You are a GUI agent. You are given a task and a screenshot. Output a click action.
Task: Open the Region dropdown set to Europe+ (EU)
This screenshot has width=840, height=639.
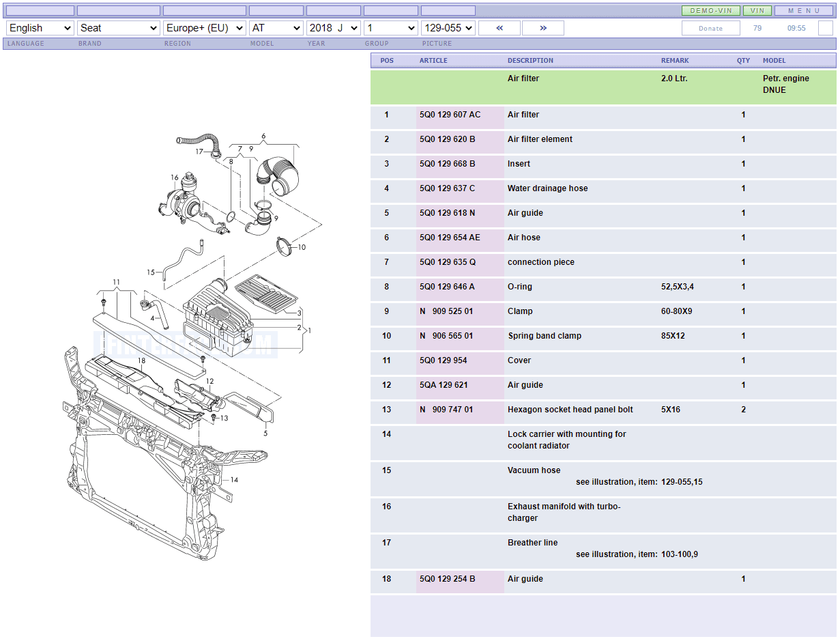[x=204, y=28]
